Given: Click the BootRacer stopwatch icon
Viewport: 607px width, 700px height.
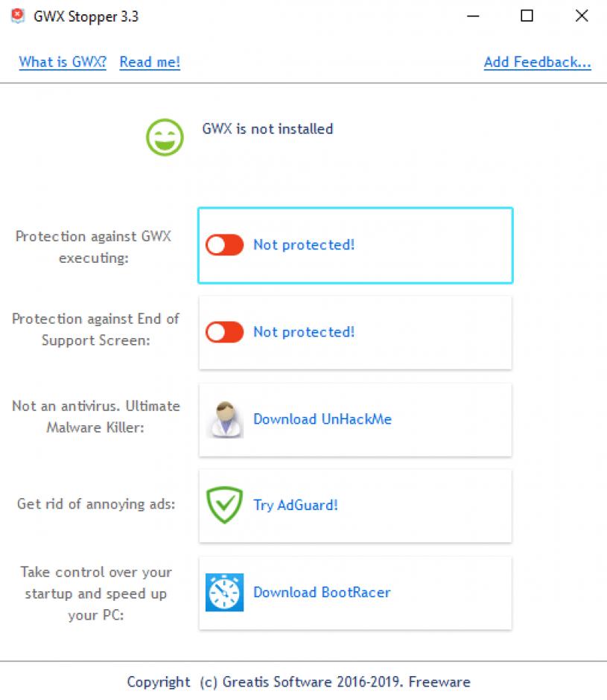Looking at the screenshot, I should point(225,593).
